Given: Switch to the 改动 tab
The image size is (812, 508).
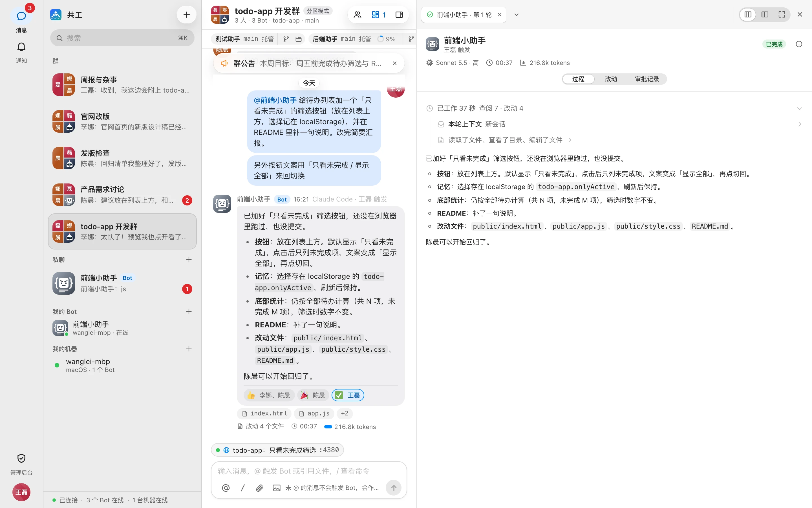Looking at the screenshot, I should [x=611, y=79].
